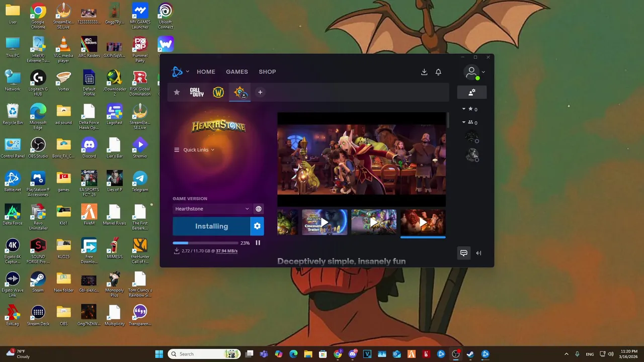This screenshot has width=644, height=362.
Task: Go to the HOME tab
Action: tap(206, 72)
